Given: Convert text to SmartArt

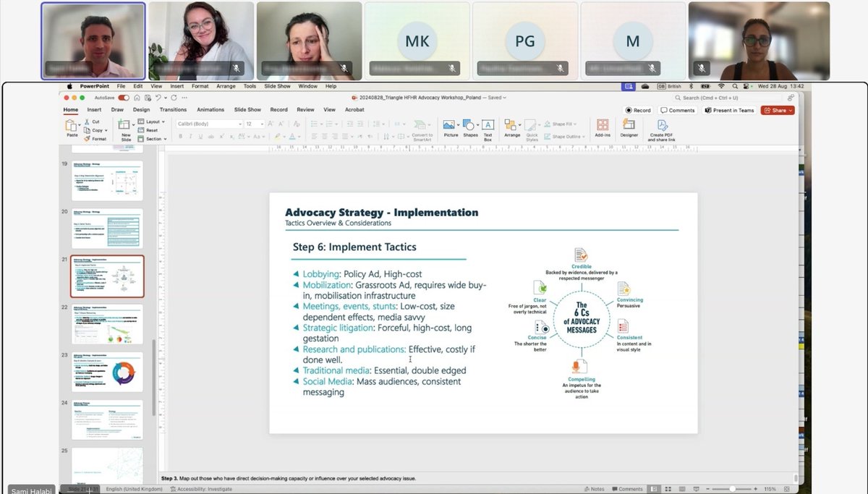Looking at the screenshot, I should [x=422, y=129].
